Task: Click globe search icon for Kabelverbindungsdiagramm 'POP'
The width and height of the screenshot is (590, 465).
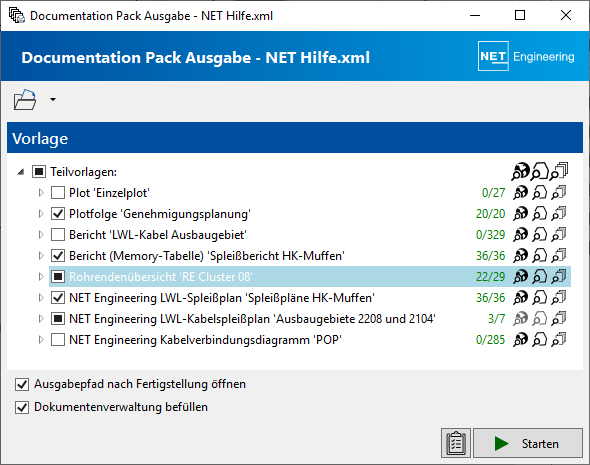Action: coord(521,340)
